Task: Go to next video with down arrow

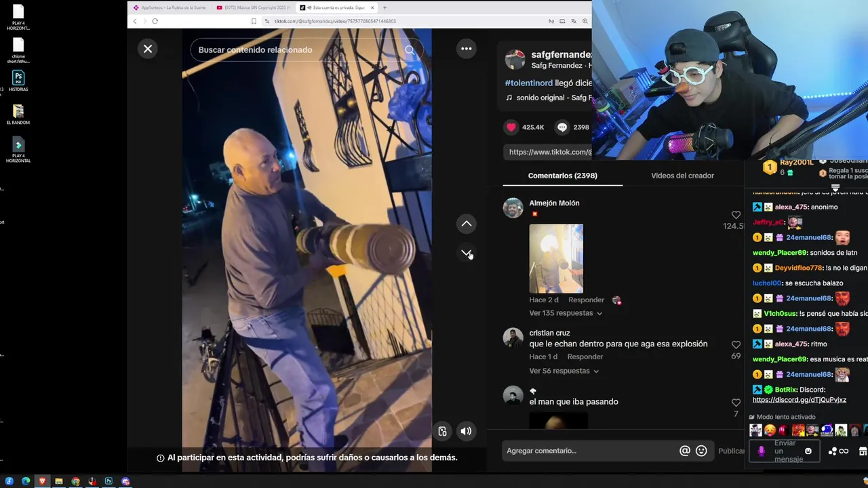Action: (467, 253)
